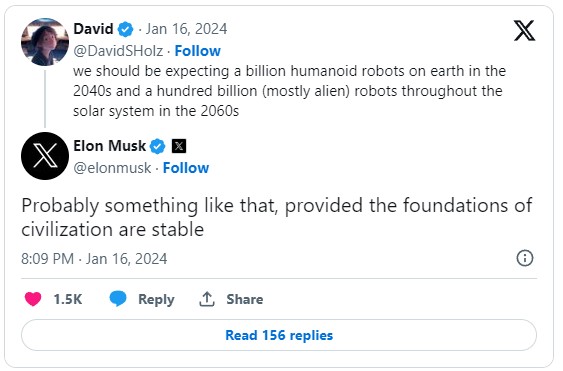
Task: Click David's verified blue badge
Action: 125,29
